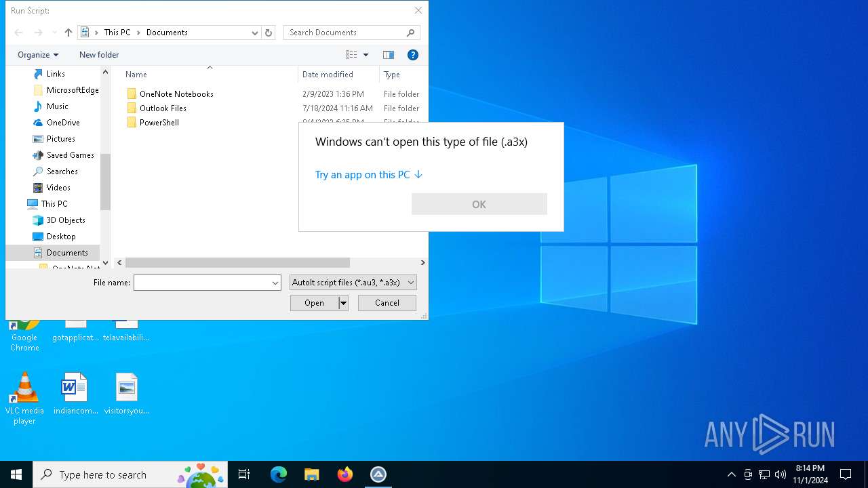
Task: Sort by Name column header
Action: point(136,75)
